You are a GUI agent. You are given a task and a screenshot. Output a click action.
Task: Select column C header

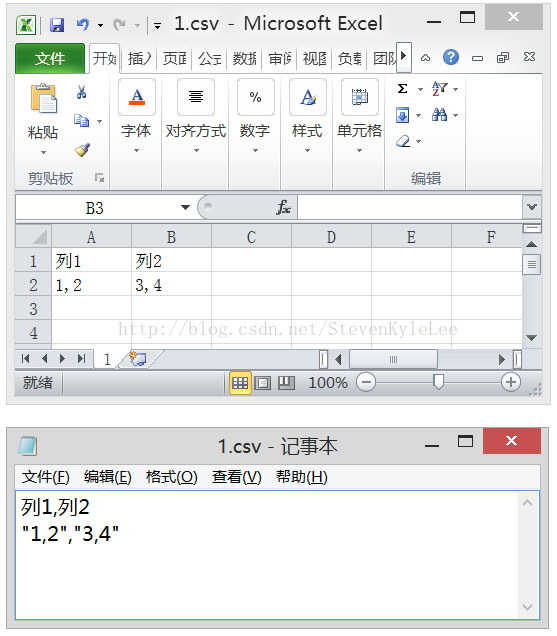(251, 237)
